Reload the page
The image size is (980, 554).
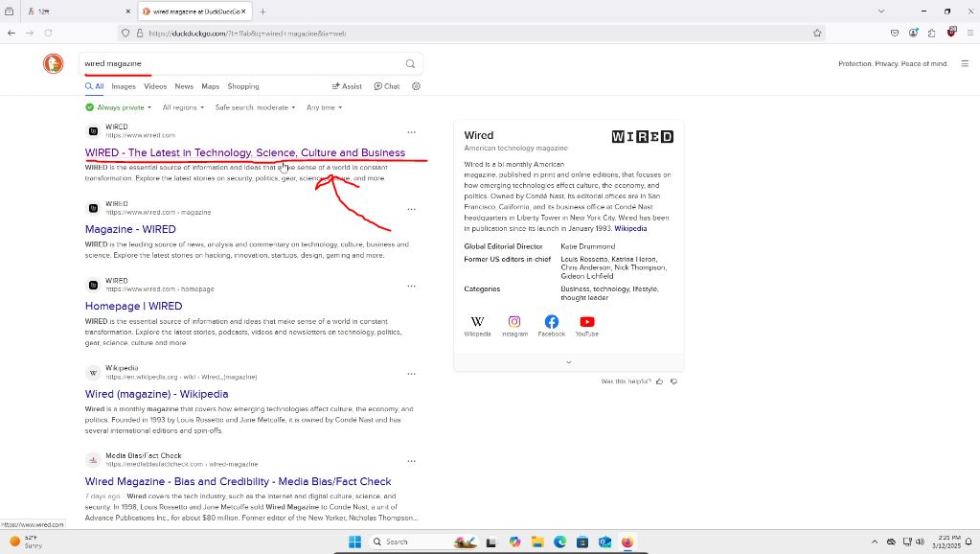tap(48, 33)
